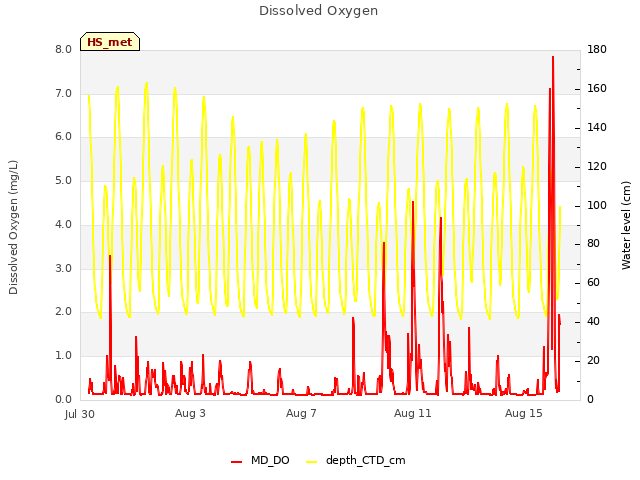This screenshot has height=480, width=640.
Task: Click the 1.0 left axis value
Action: (x=63, y=356)
